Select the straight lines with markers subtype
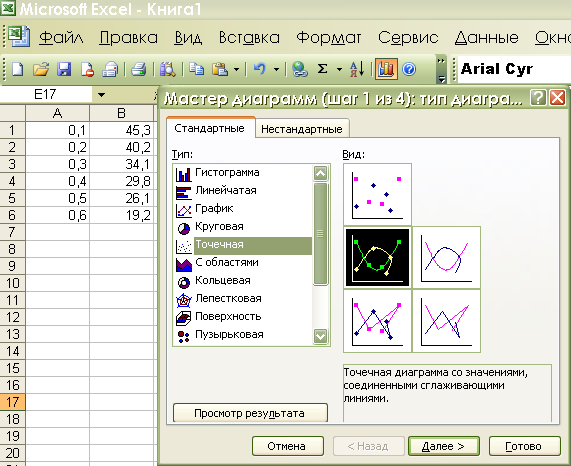Screen dimensions: 571x466 [377, 321]
